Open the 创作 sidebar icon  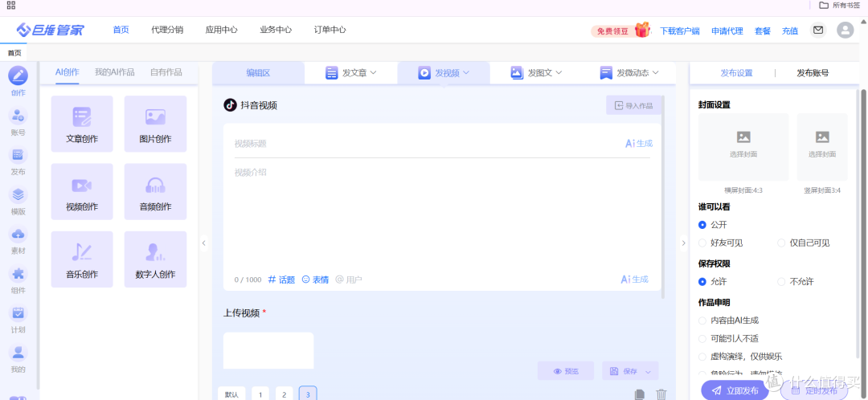18,76
